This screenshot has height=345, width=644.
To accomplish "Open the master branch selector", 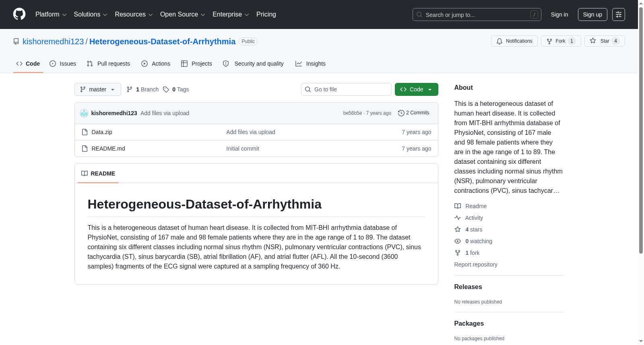I will [98, 89].
